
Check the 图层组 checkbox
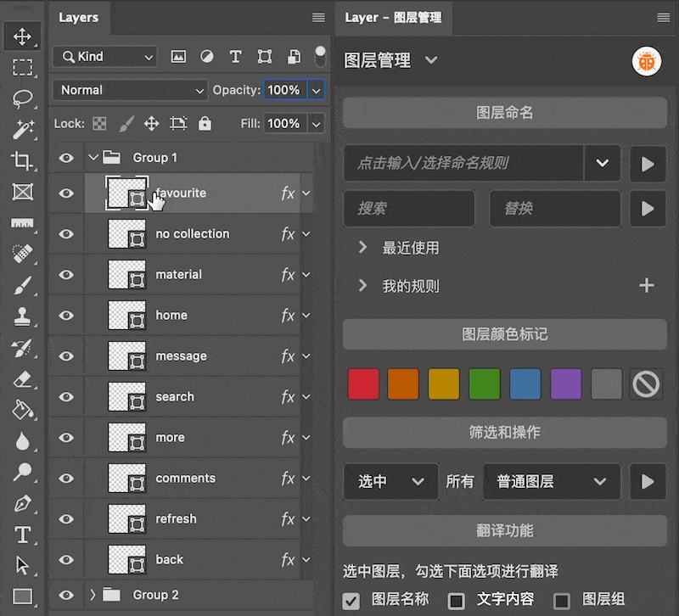[x=562, y=601]
